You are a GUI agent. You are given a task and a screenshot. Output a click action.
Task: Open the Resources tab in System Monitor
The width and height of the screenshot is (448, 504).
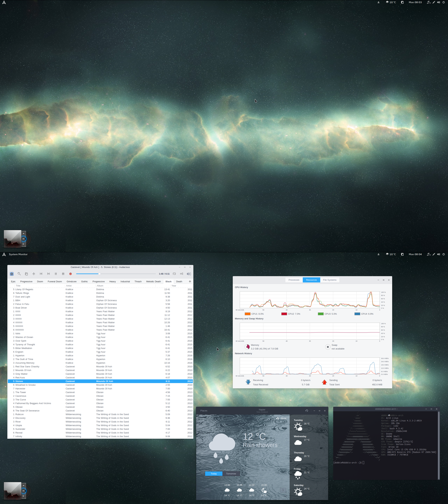(311, 280)
